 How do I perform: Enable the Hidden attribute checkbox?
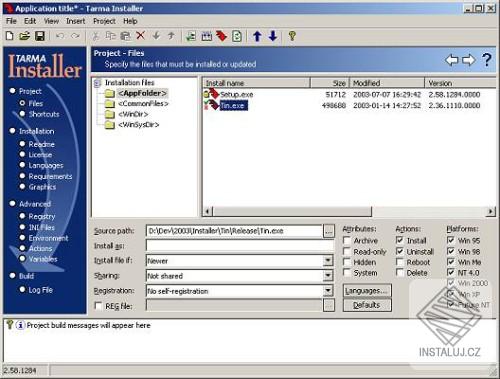[347, 262]
